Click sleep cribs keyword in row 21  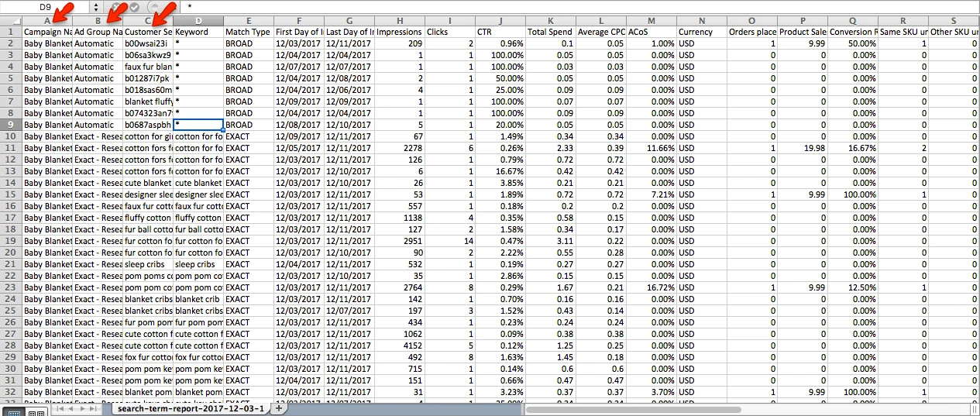pyautogui.click(x=198, y=264)
